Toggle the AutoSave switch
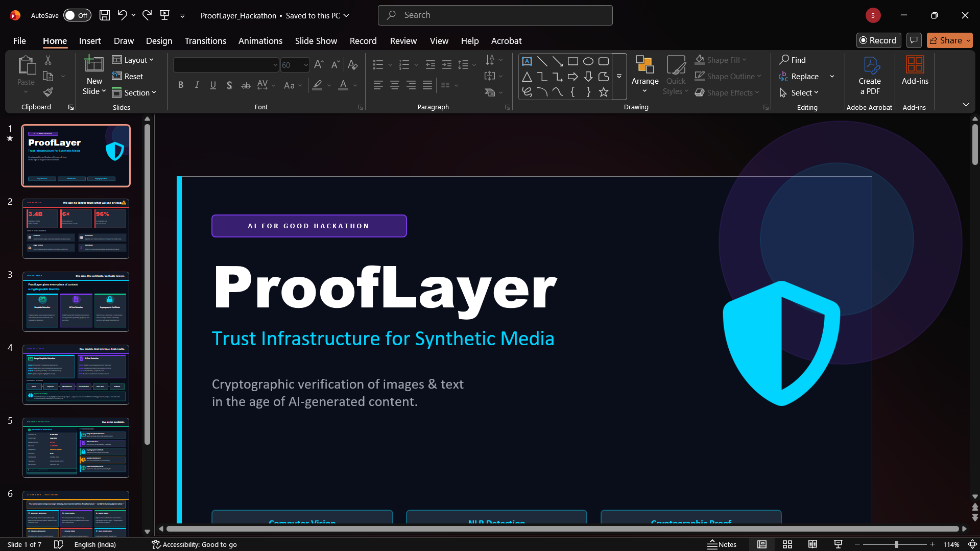 77,15
